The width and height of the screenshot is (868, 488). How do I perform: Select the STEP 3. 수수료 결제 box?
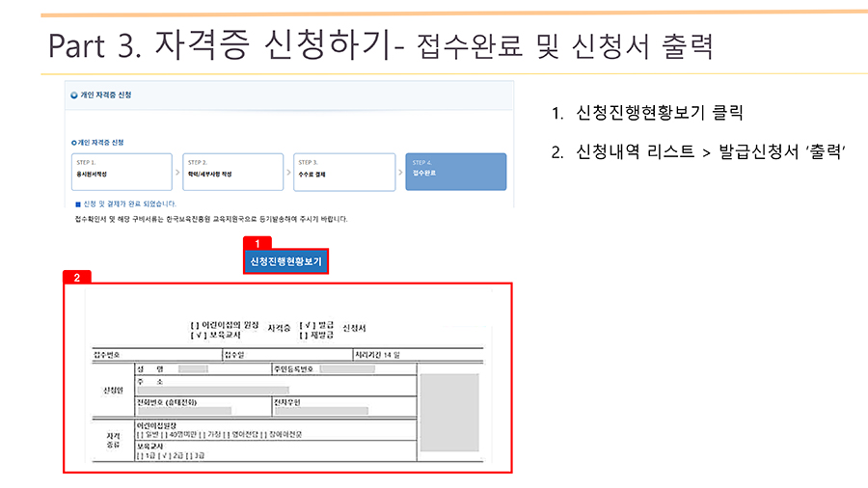click(x=344, y=172)
